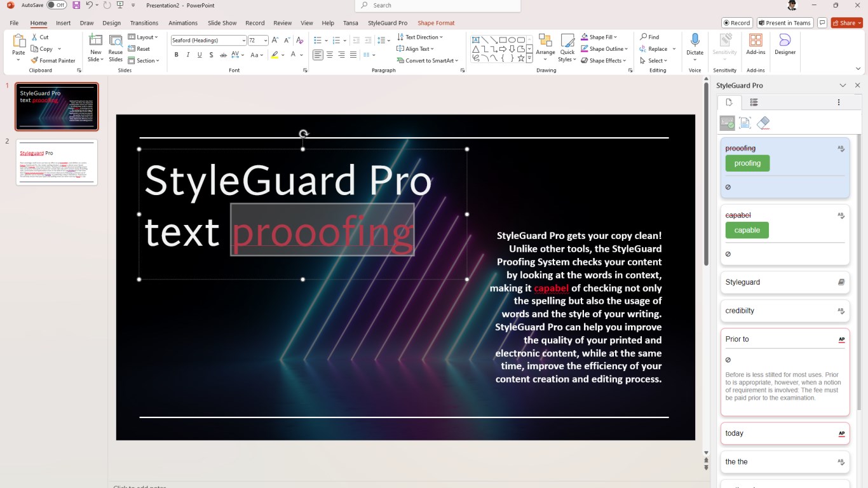
Task: Open the Shape Format tab
Action: coord(436,23)
